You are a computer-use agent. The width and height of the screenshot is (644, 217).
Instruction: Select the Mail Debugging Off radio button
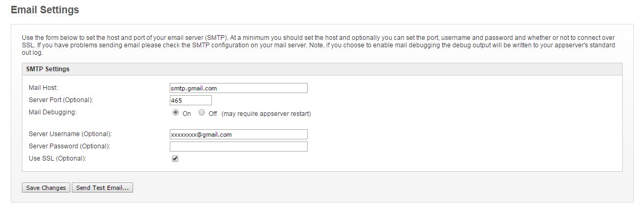(201, 113)
